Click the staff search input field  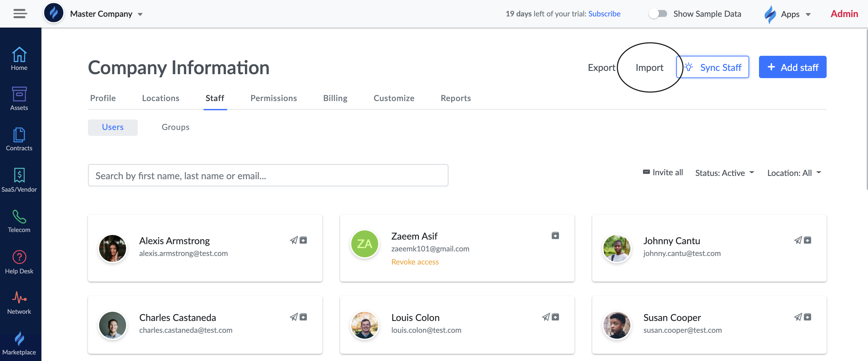coord(268,176)
